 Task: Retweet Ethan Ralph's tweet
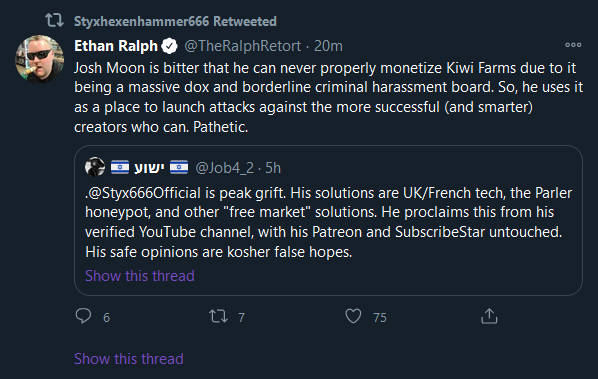219,316
